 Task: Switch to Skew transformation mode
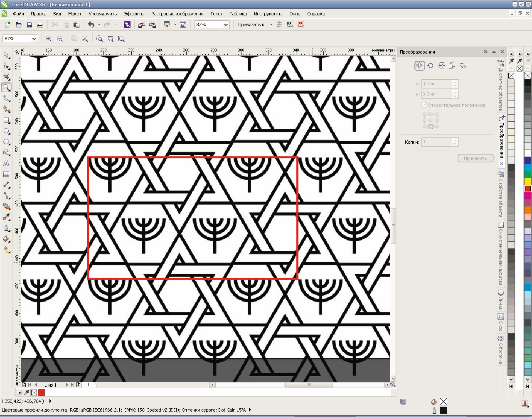(463, 66)
